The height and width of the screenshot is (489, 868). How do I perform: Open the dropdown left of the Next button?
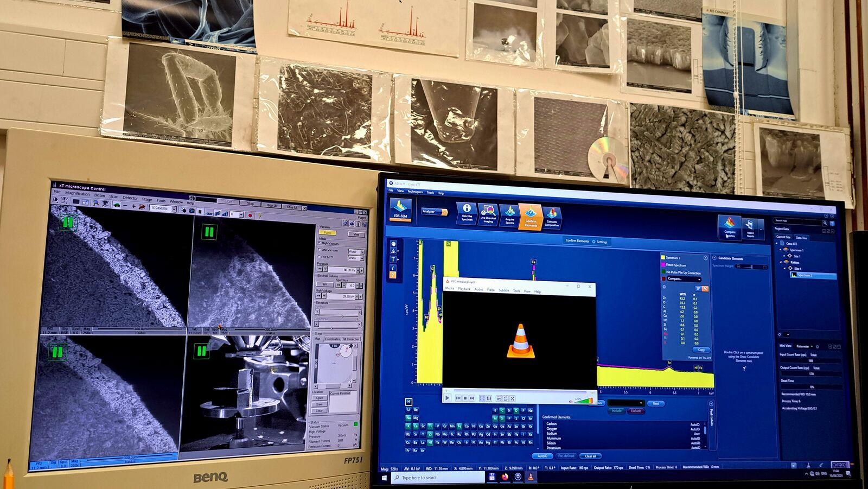(x=626, y=403)
